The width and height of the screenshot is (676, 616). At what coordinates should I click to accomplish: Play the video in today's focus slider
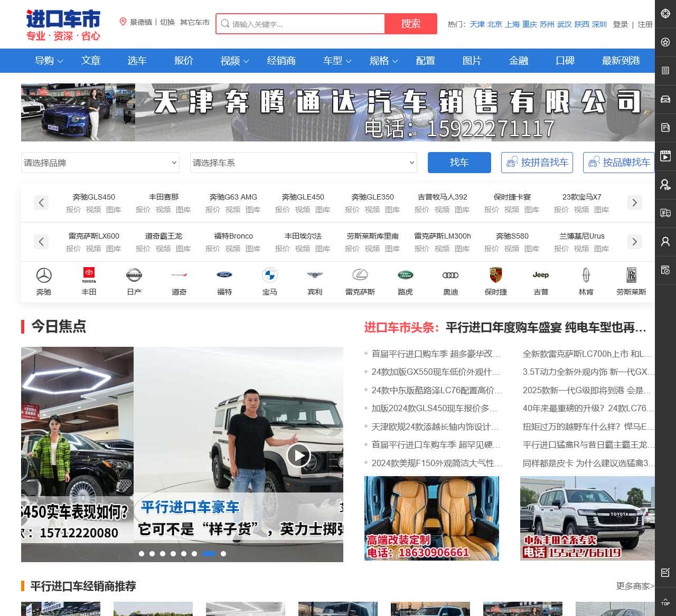coord(299,455)
